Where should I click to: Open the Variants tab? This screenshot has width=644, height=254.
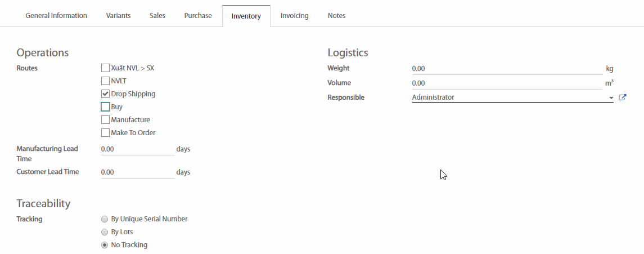(118, 16)
